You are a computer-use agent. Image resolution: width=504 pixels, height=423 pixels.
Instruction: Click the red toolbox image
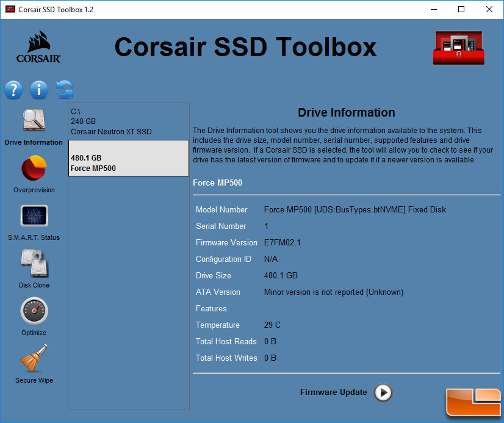tap(459, 48)
